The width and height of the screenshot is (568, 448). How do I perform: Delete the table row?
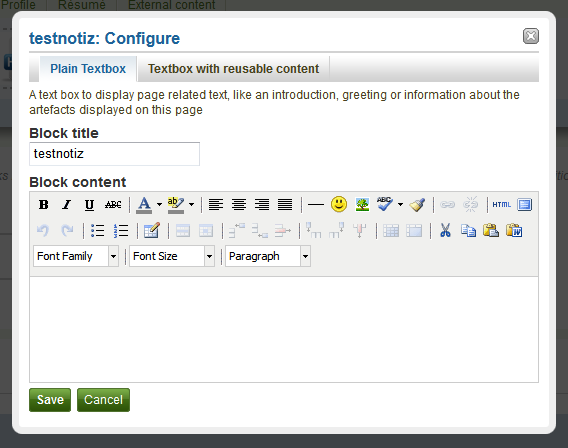click(283, 231)
